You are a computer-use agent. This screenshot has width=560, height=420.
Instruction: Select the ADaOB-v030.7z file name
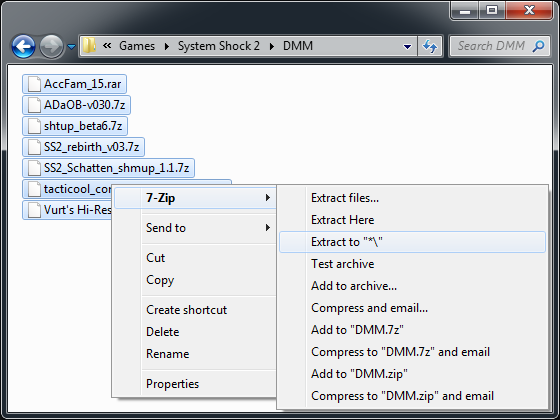tap(85, 105)
